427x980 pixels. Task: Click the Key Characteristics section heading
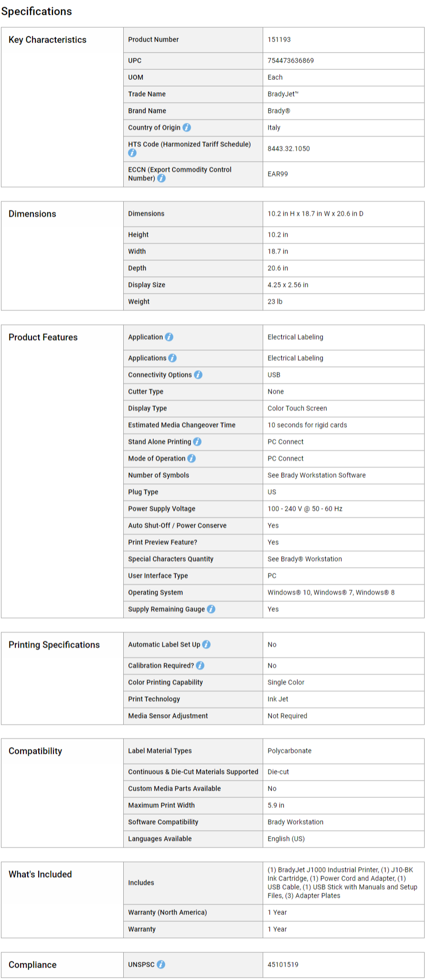pyautogui.click(x=47, y=40)
